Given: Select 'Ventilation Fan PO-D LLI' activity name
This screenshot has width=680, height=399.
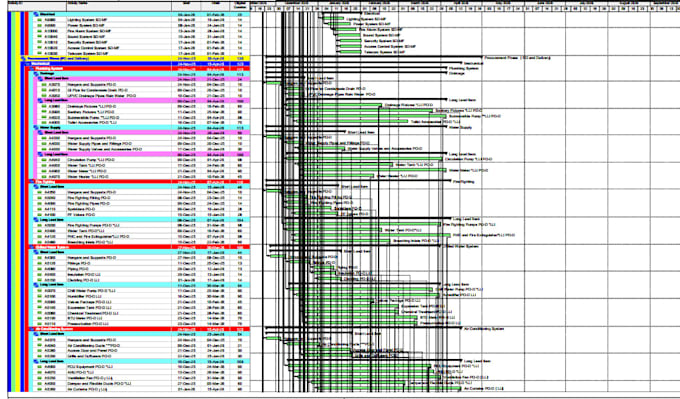Looking at the screenshot, I should click(x=90, y=378).
